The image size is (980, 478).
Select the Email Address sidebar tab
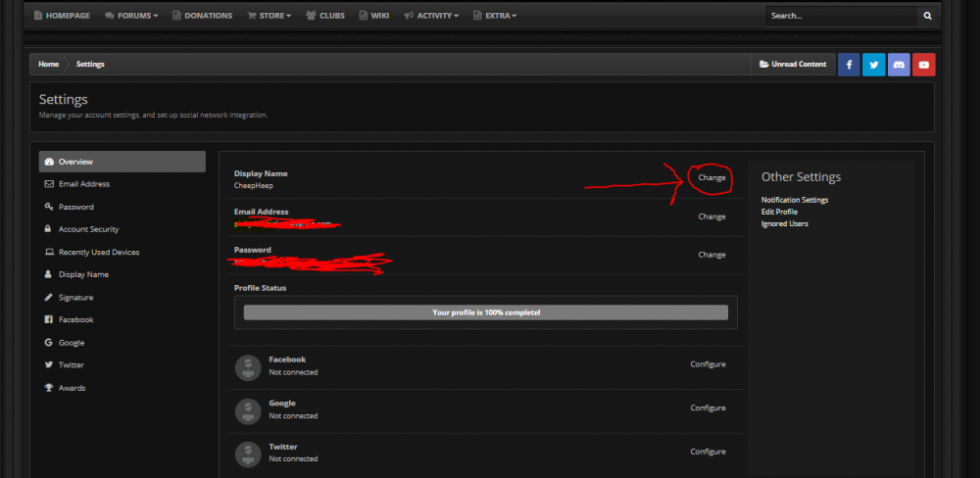coord(122,184)
